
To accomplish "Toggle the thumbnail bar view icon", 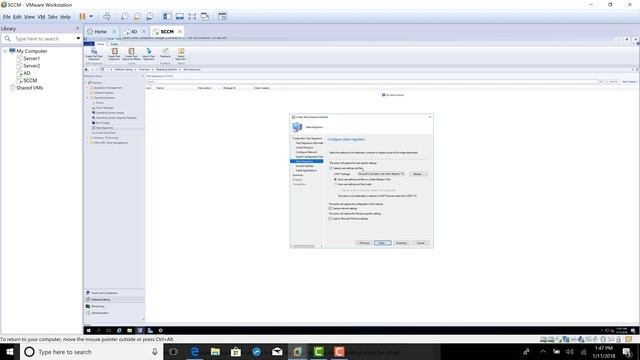I will pos(180,17).
